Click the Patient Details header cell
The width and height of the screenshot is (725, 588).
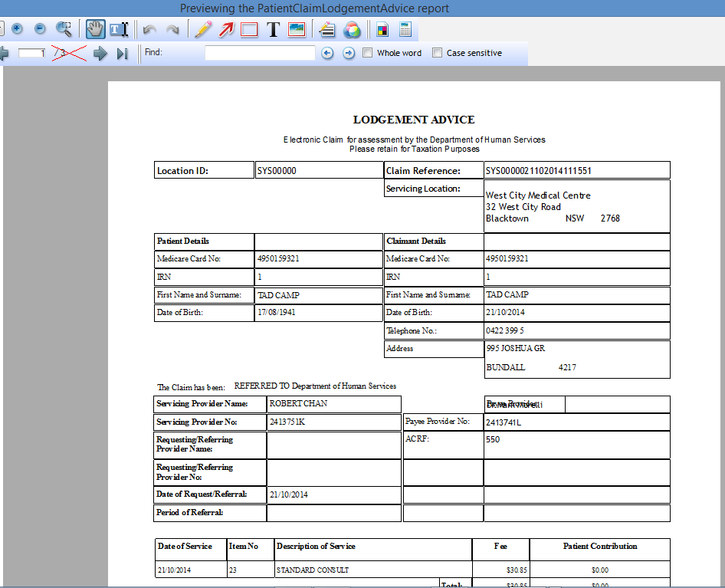click(205, 241)
